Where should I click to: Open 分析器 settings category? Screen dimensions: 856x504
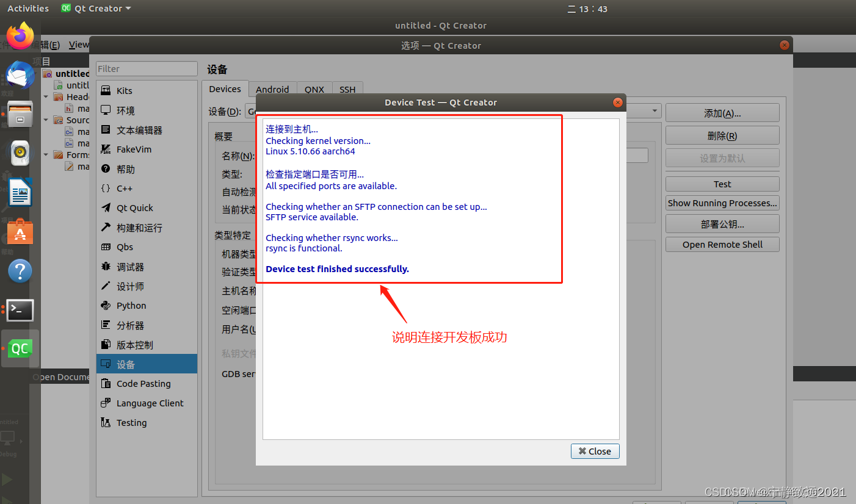pyautogui.click(x=147, y=325)
